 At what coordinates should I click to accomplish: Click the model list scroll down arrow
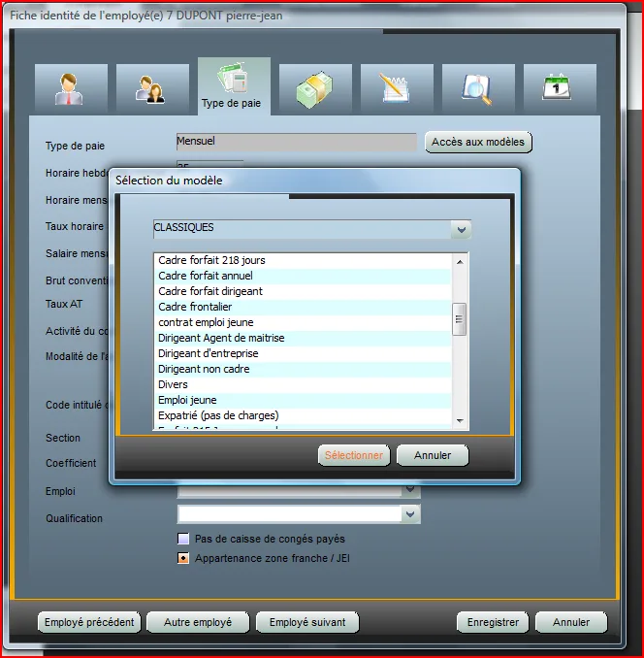click(460, 420)
